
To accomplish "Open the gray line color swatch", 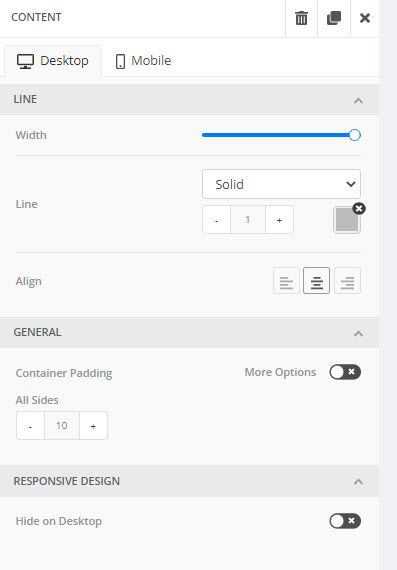I will pyautogui.click(x=347, y=220).
